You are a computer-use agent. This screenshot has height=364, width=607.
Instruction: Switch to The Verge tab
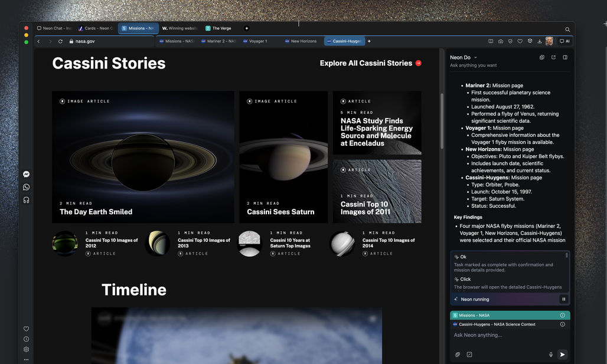tap(218, 28)
